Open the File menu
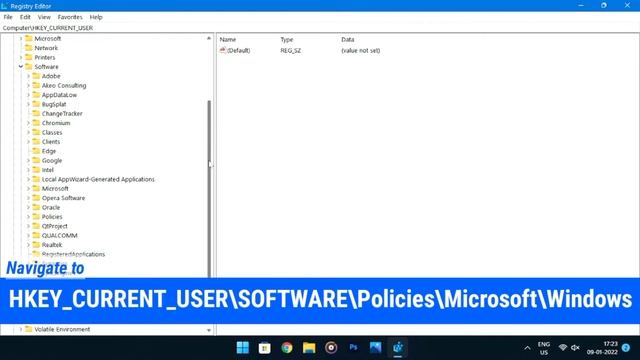The height and width of the screenshot is (360, 640). coord(8,17)
